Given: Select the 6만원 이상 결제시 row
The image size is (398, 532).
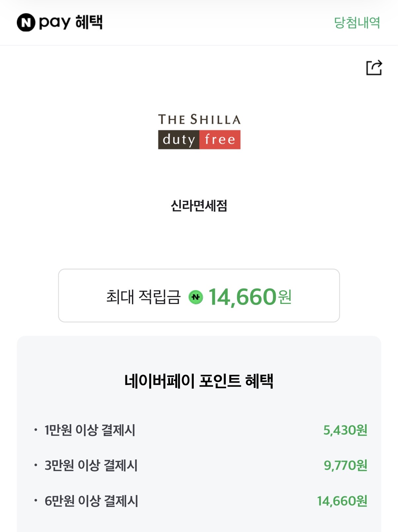Looking at the screenshot, I should [199, 501].
